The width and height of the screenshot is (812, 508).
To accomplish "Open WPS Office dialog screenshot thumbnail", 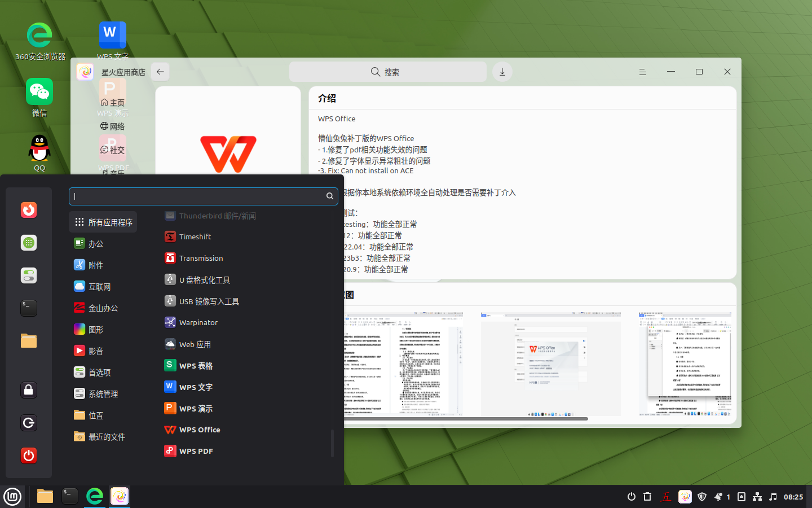I will [x=551, y=363].
